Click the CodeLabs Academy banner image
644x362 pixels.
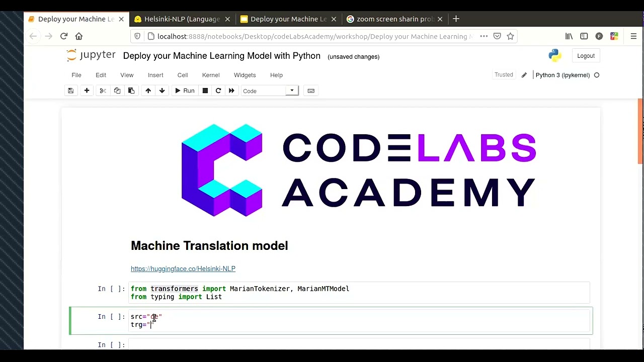pos(359,170)
